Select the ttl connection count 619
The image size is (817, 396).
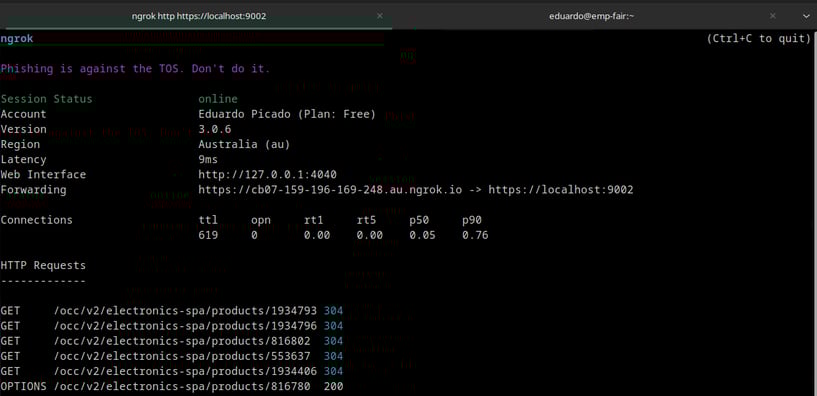point(208,235)
